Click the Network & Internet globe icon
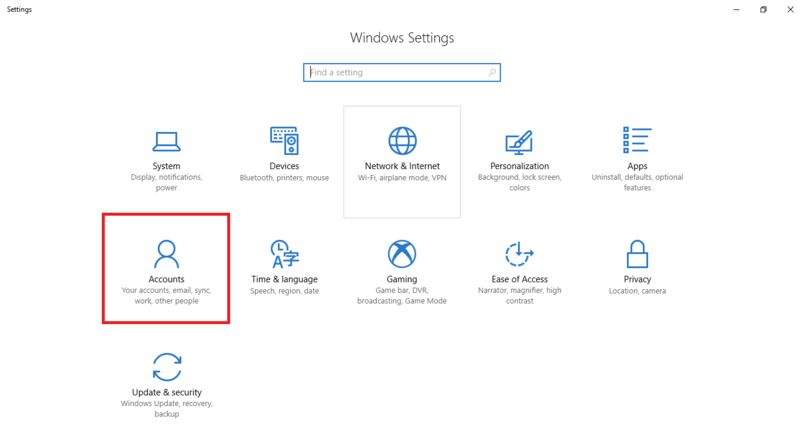800x429 pixels. 402,140
